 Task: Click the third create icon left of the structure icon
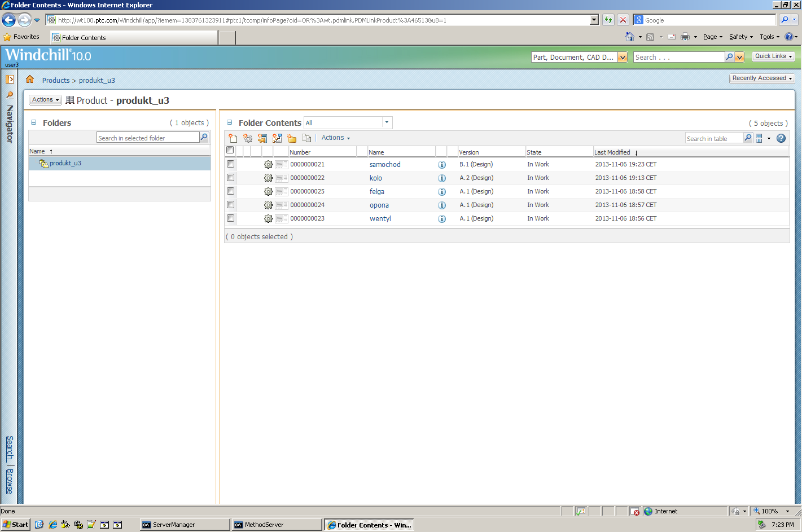tap(262, 138)
